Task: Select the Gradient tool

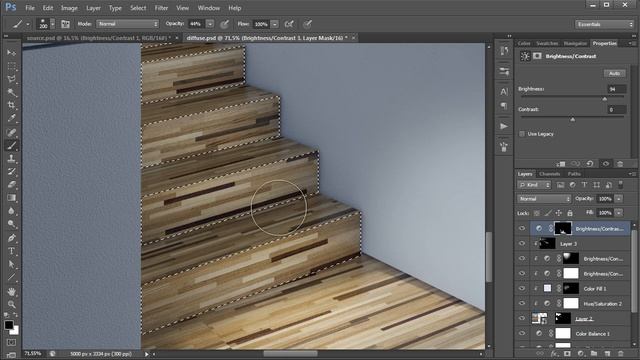Action: point(11,198)
